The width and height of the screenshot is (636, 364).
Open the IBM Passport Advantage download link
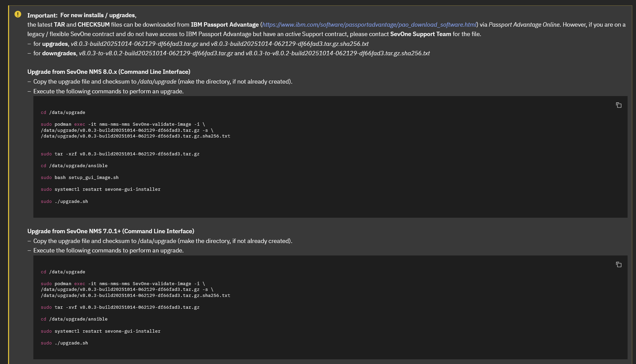[x=369, y=25]
